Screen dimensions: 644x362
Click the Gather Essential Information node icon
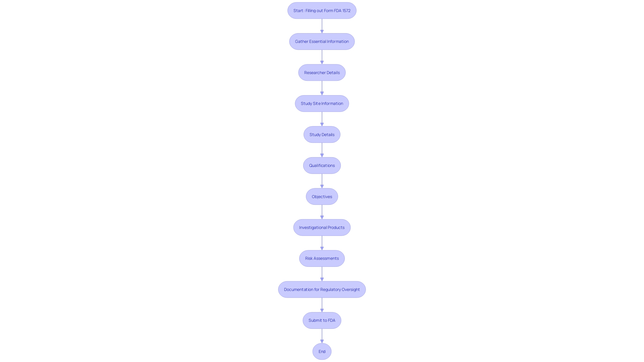322,41
